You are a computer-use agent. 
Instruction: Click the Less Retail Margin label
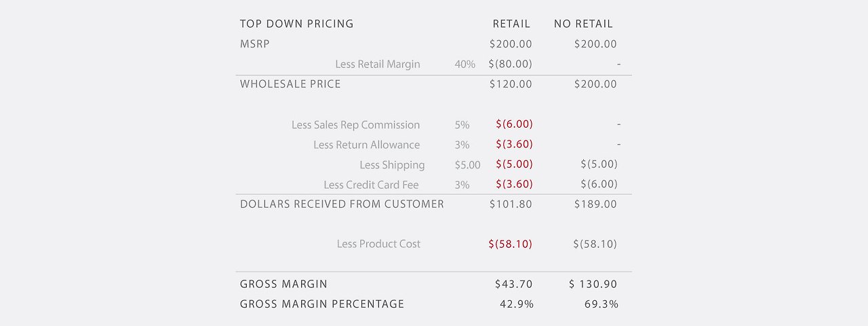point(378,65)
